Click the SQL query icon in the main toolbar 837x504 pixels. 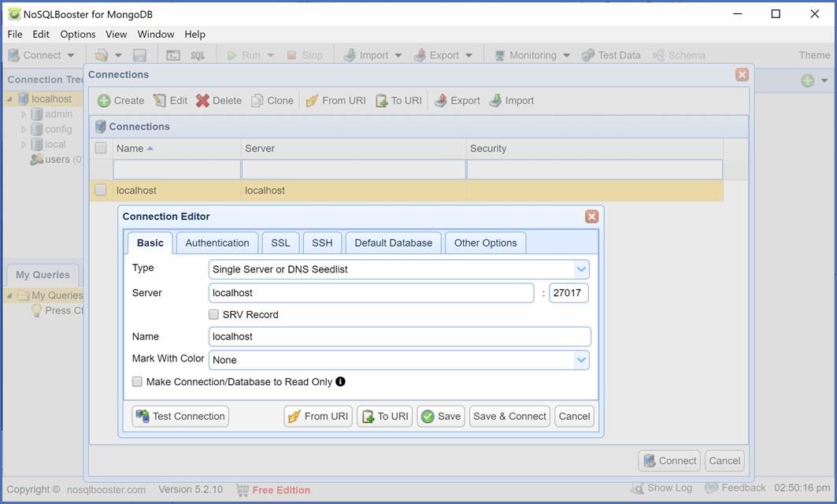coord(198,55)
